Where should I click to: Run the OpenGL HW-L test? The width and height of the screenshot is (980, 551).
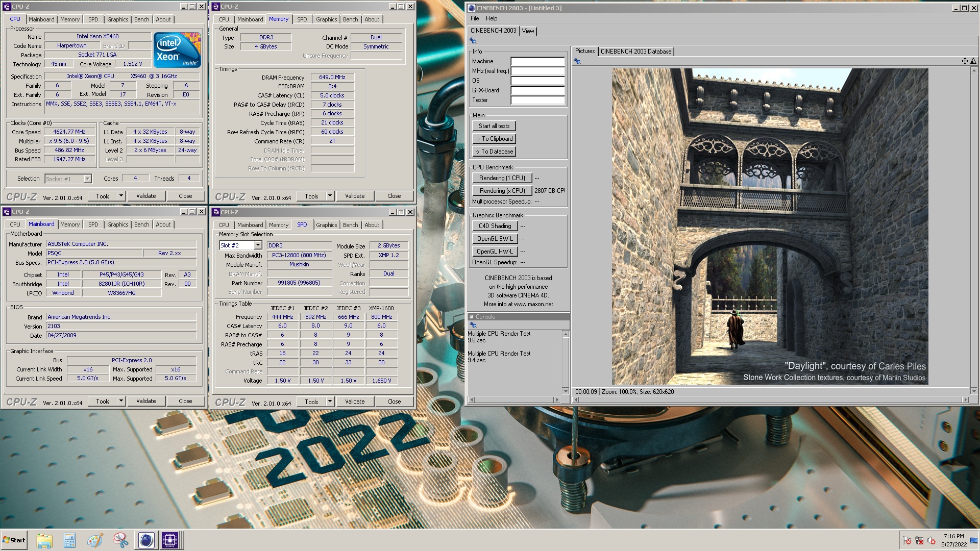coord(495,252)
